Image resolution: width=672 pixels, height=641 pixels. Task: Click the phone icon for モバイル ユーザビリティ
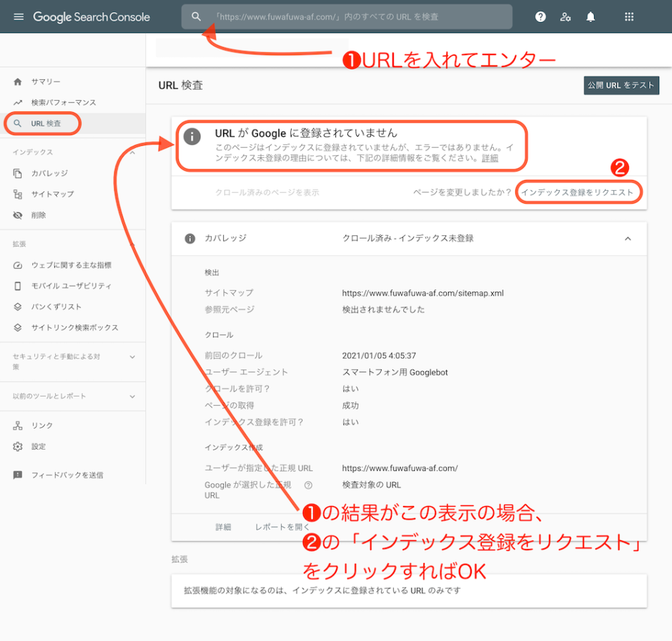18,286
